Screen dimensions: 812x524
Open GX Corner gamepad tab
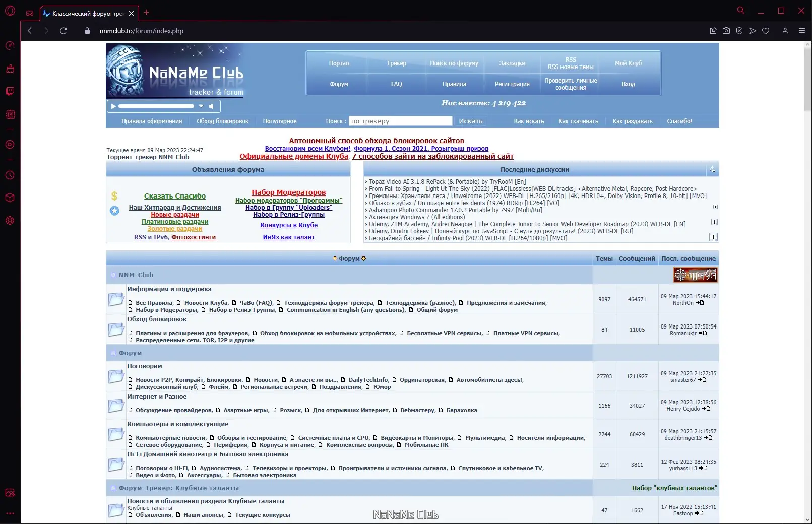point(30,13)
